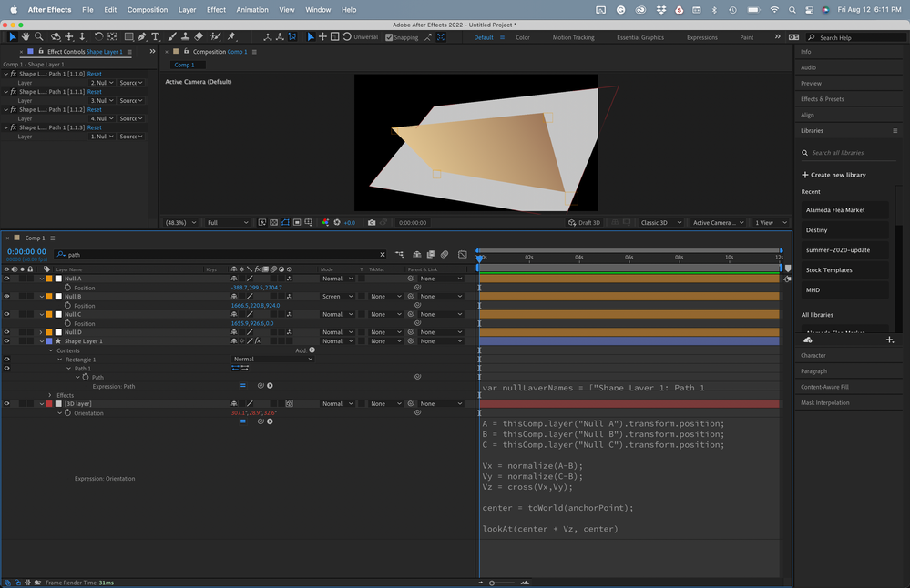Hide the Null A layer with eye icon

6,279
